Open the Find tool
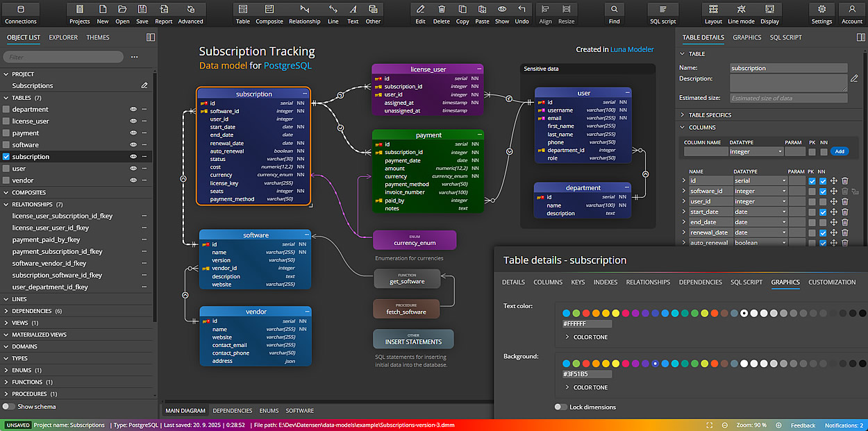 pos(614,13)
